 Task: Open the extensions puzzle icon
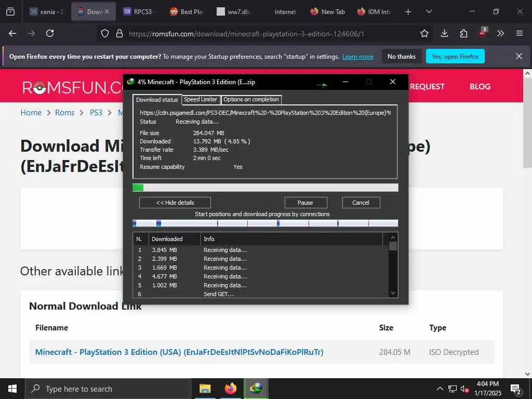pyautogui.click(x=463, y=34)
